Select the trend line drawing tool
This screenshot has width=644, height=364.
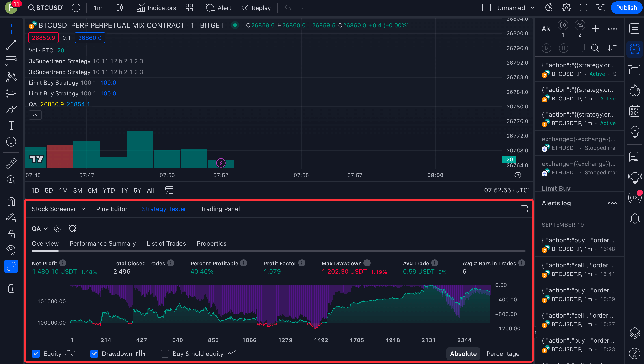pyautogui.click(x=11, y=45)
